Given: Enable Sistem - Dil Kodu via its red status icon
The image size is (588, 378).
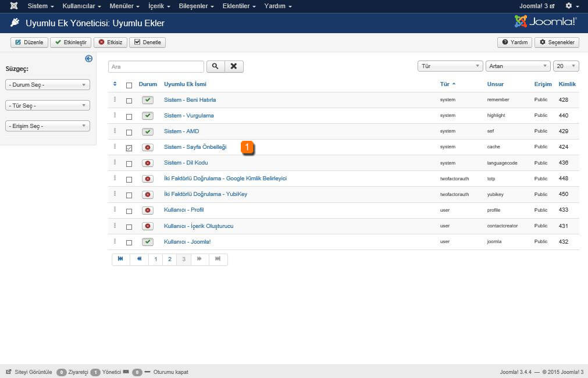Looking at the screenshot, I should click(148, 163).
